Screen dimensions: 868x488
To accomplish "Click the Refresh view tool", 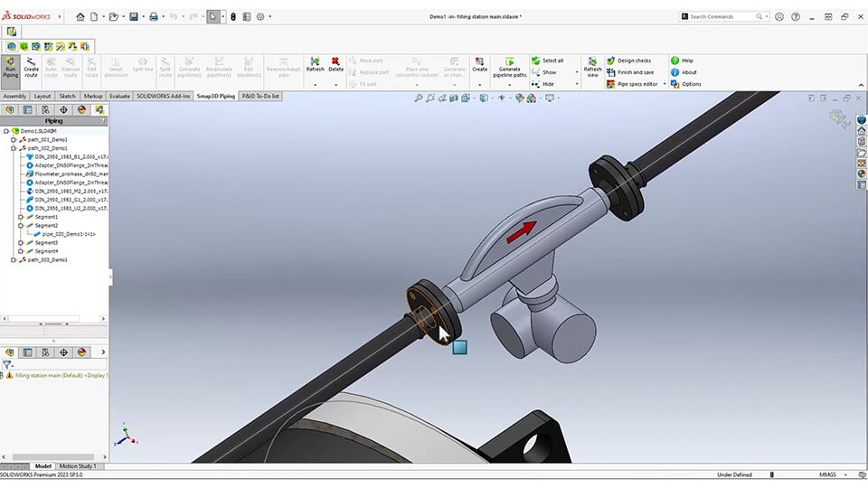I will coord(592,67).
